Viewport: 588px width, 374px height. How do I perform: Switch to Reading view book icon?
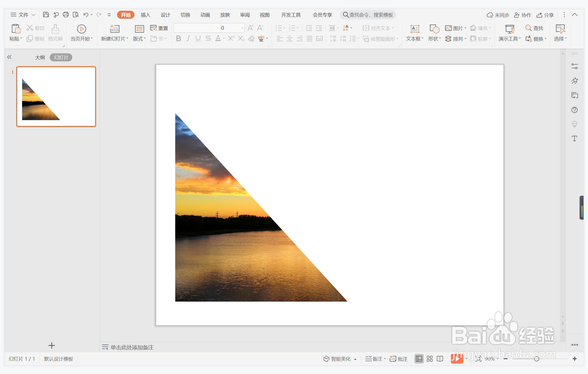[x=440, y=359]
